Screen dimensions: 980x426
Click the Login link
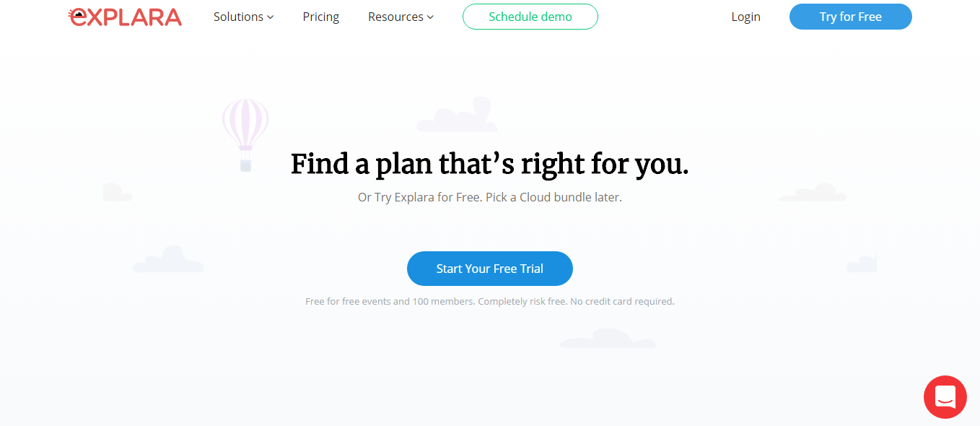[745, 17]
